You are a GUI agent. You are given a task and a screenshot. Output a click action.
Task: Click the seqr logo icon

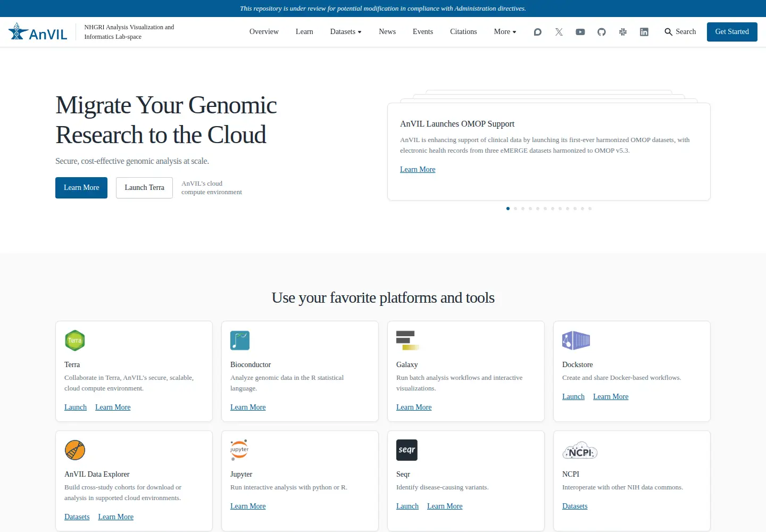pyautogui.click(x=407, y=450)
